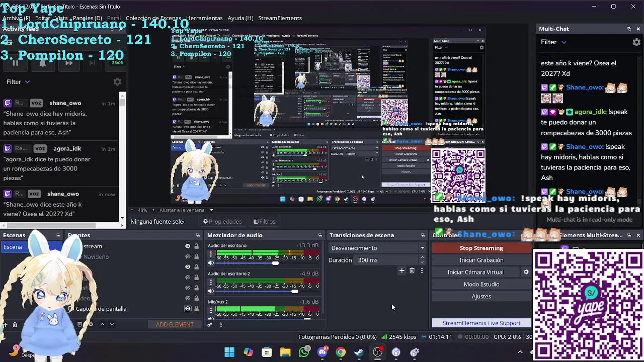Expand the Multi-Chat Filter dropdown
The image size is (644, 362).
[x=553, y=42]
